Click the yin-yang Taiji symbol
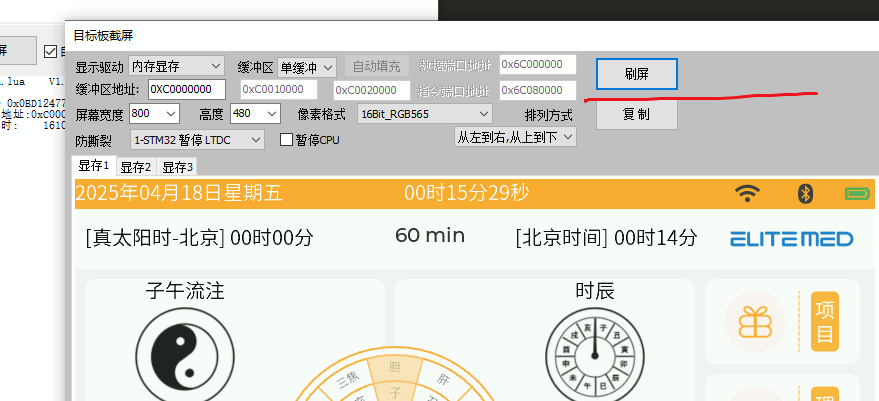879x401 pixels. tap(184, 350)
